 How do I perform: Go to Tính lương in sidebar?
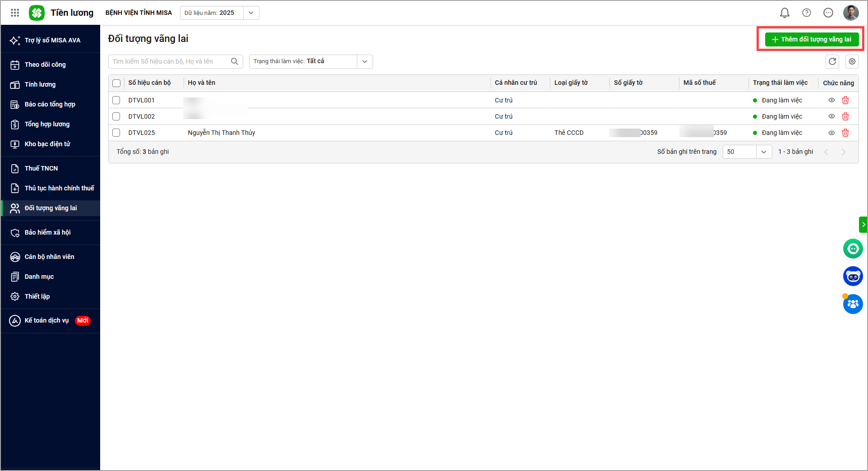[x=40, y=84]
